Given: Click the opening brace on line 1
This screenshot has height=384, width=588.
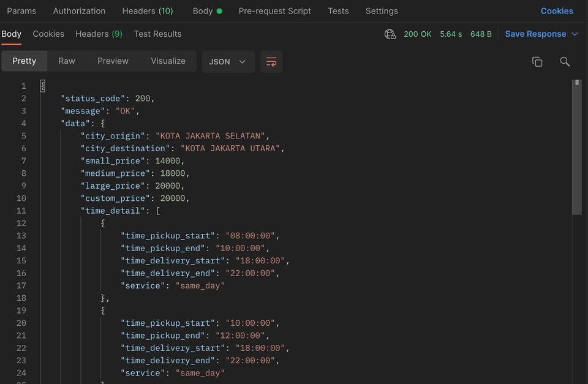Looking at the screenshot, I should 43,86.
